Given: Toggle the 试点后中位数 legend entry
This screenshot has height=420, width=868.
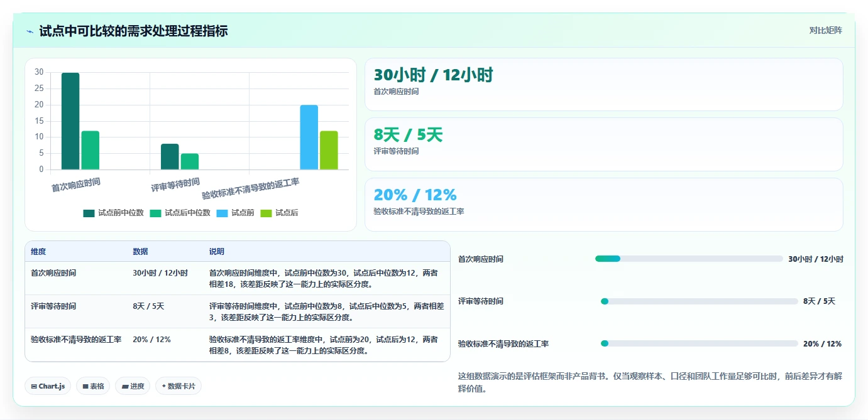Looking at the screenshot, I should click(x=180, y=213).
